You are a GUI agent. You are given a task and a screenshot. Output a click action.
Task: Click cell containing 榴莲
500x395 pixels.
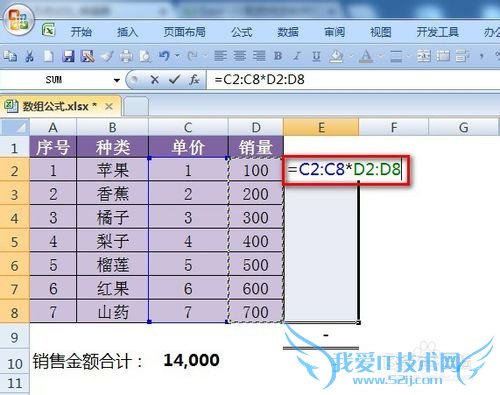(113, 265)
